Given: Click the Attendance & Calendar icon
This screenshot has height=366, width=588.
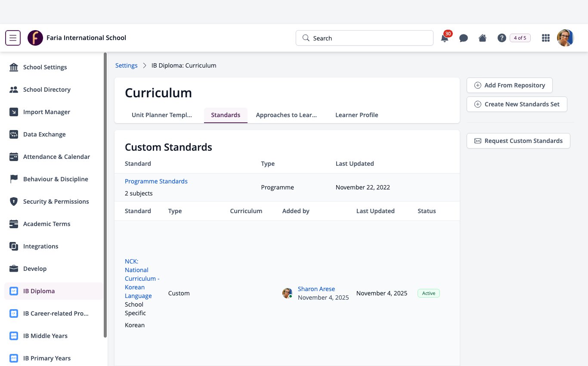Looking at the screenshot, I should [x=14, y=157].
